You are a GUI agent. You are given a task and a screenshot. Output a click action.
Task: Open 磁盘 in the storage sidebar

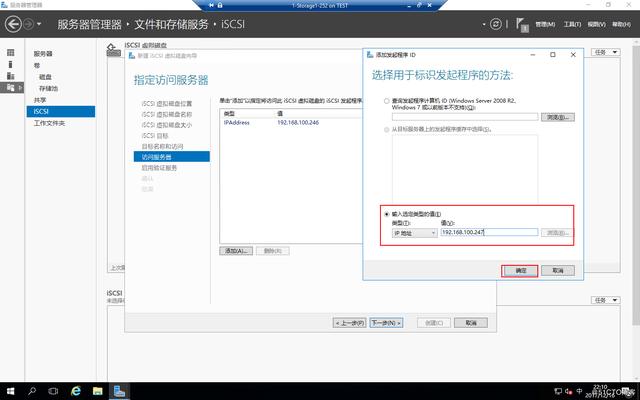(45, 77)
